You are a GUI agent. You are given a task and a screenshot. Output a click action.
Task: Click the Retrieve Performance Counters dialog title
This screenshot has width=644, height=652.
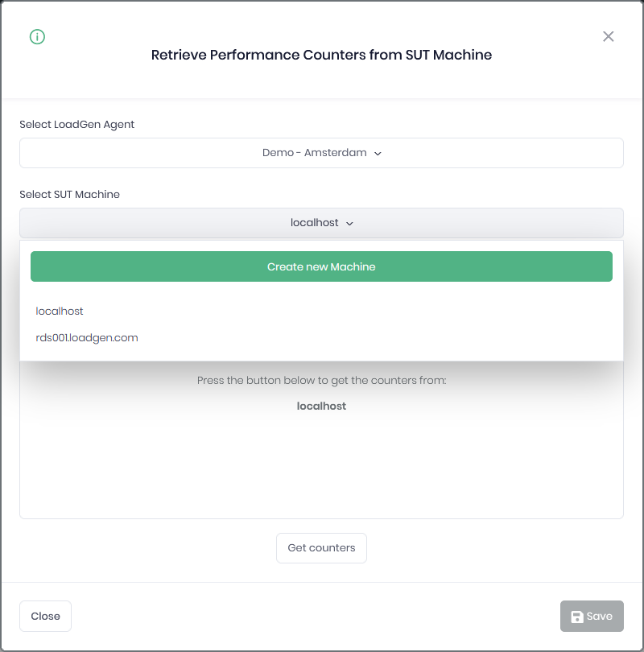tap(321, 56)
